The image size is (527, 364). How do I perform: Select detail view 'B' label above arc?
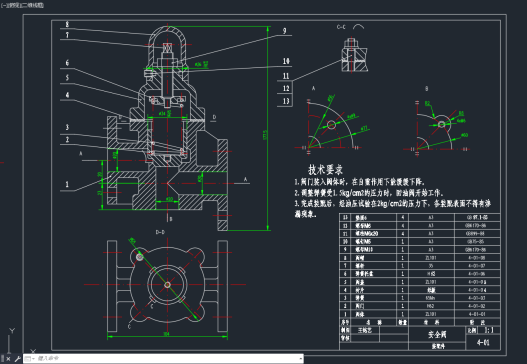click(x=427, y=89)
